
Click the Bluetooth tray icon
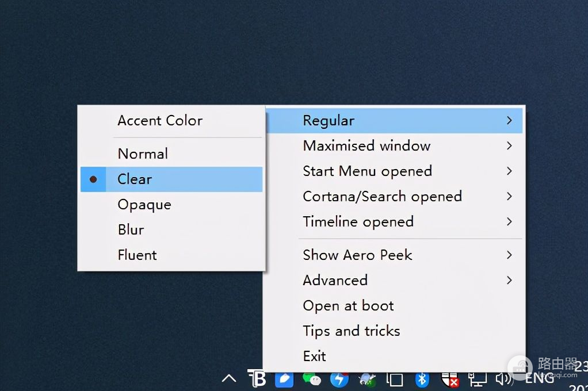pos(422,379)
